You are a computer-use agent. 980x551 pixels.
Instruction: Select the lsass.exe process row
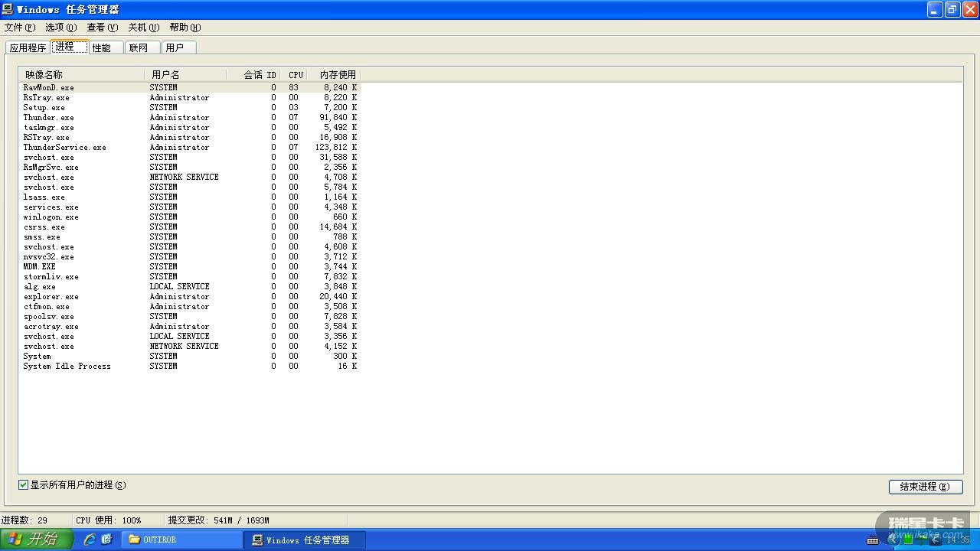(190, 197)
